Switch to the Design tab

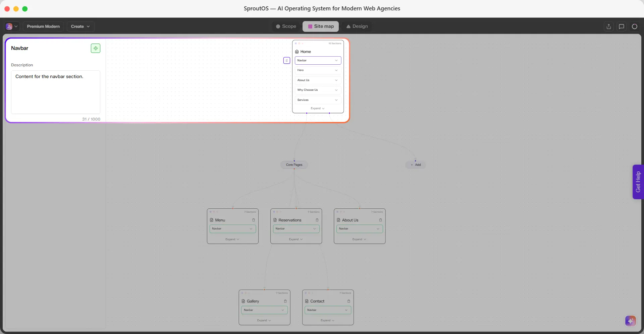pyautogui.click(x=357, y=26)
